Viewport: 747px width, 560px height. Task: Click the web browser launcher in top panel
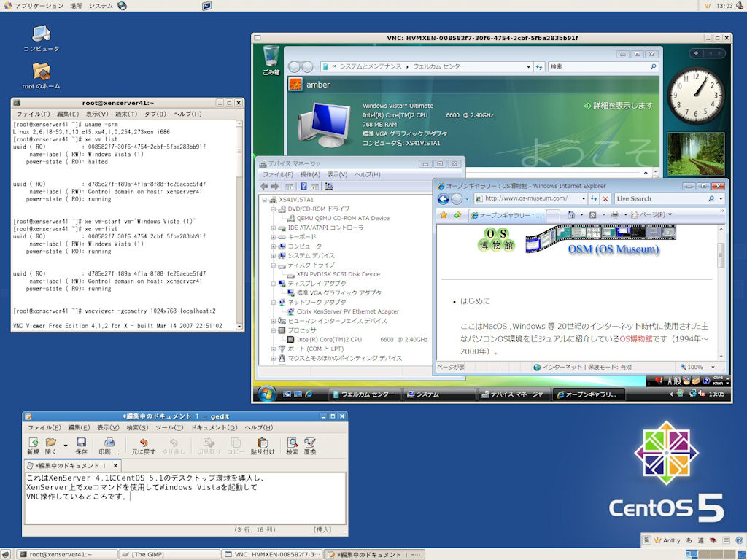coord(122,6)
